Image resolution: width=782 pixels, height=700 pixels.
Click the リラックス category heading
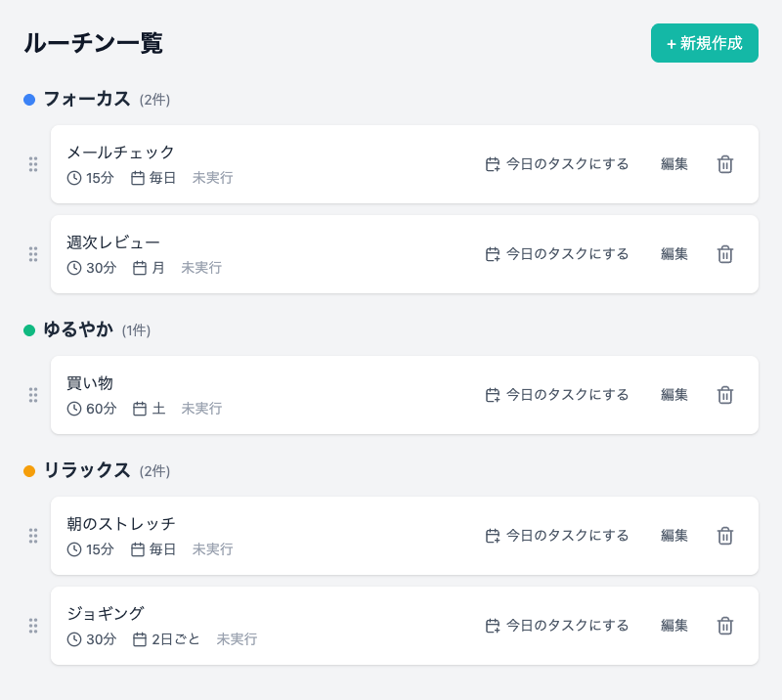click(x=87, y=470)
